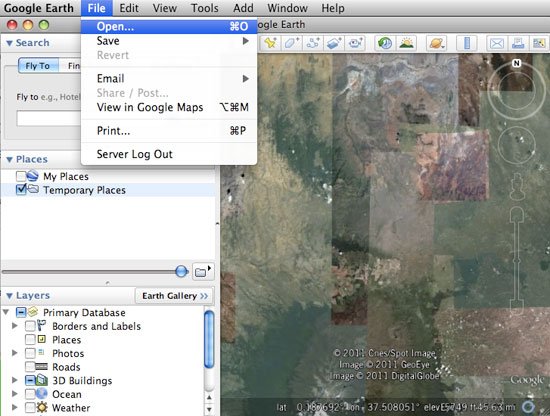Click the email envelope toolbar icon
The height and width of the screenshot is (416, 550).
pyautogui.click(x=497, y=43)
